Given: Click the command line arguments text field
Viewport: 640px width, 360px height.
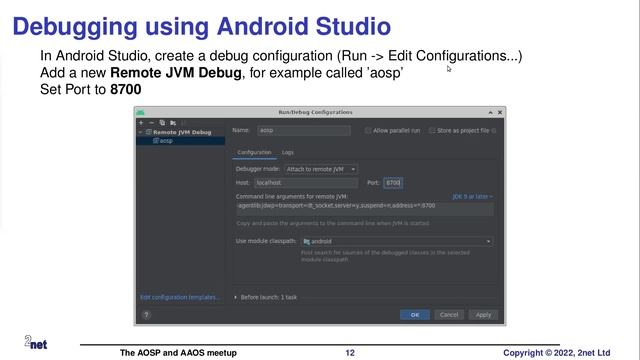Looking at the screenshot, I should 364,208.
